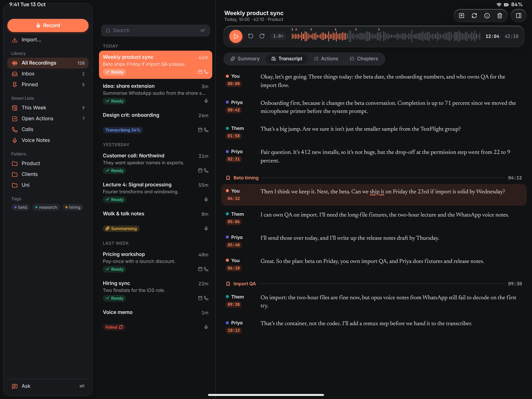Select the Weekly product sync recording

point(155,65)
